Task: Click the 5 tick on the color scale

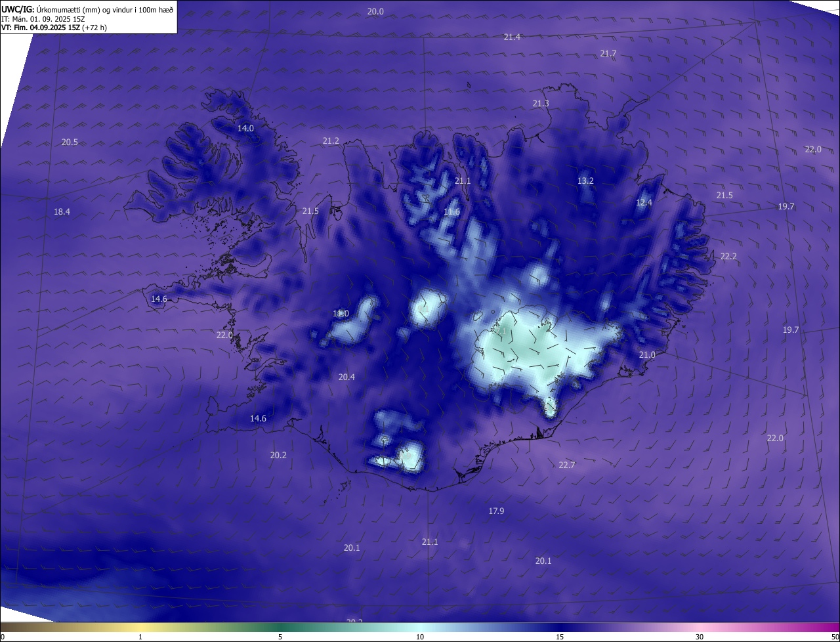Action: pyautogui.click(x=280, y=637)
